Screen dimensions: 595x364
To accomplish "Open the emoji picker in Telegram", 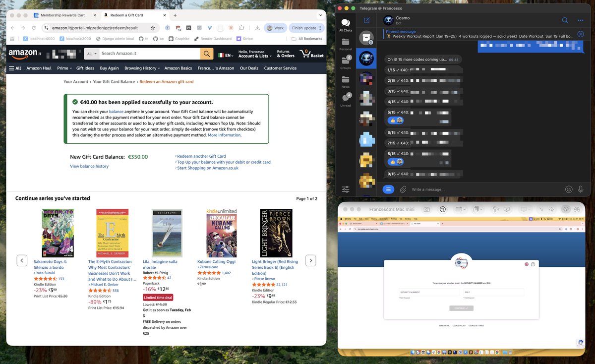I will pos(569,189).
